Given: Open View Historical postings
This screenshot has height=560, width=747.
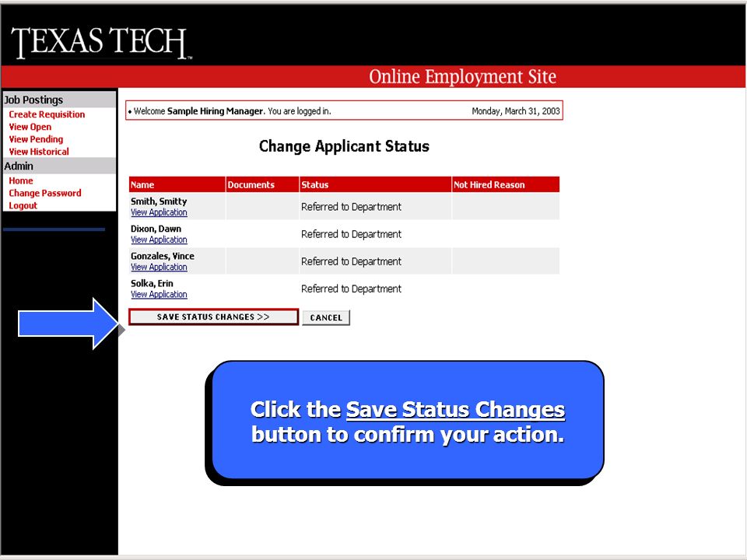Looking at the screenshot, I should pyautogui.click(x=39, y=152).
